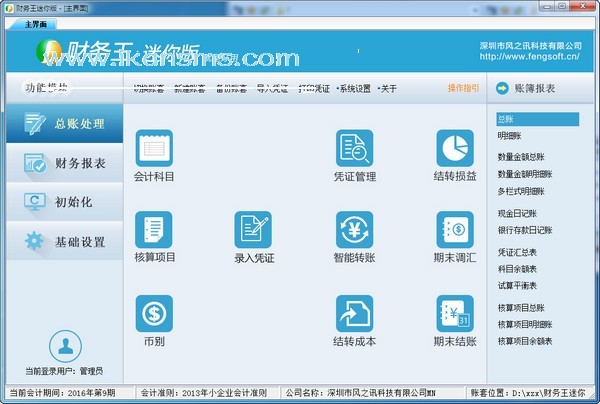Open the 切换账套 menu item
The height and width of the screenshot is (404, 600).
coord(149,89)
